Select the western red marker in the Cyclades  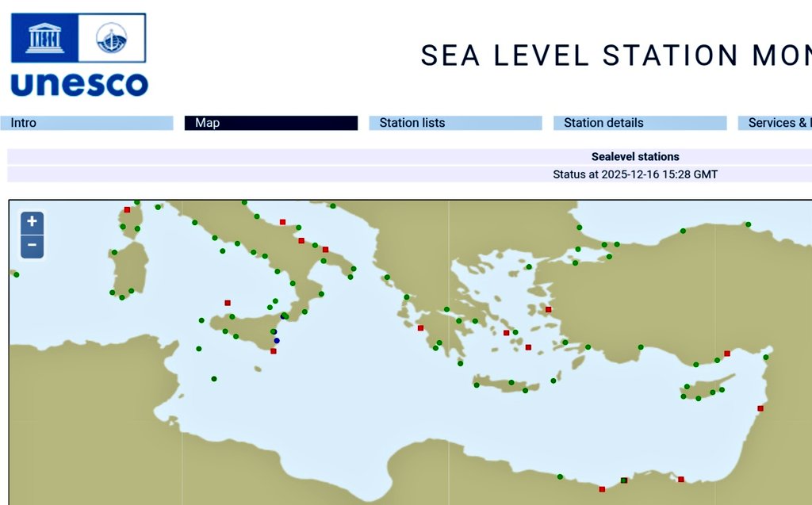pos(507,333)
